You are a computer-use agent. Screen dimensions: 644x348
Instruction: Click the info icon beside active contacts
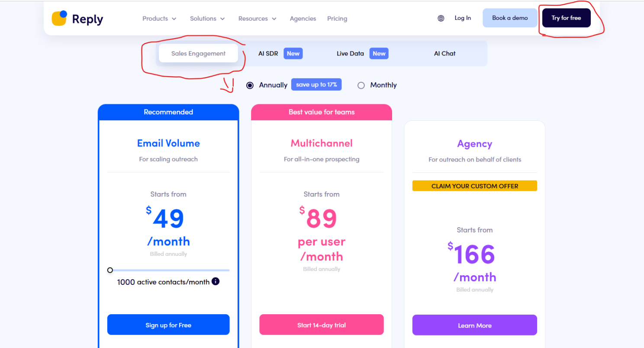tap(216, 281)
